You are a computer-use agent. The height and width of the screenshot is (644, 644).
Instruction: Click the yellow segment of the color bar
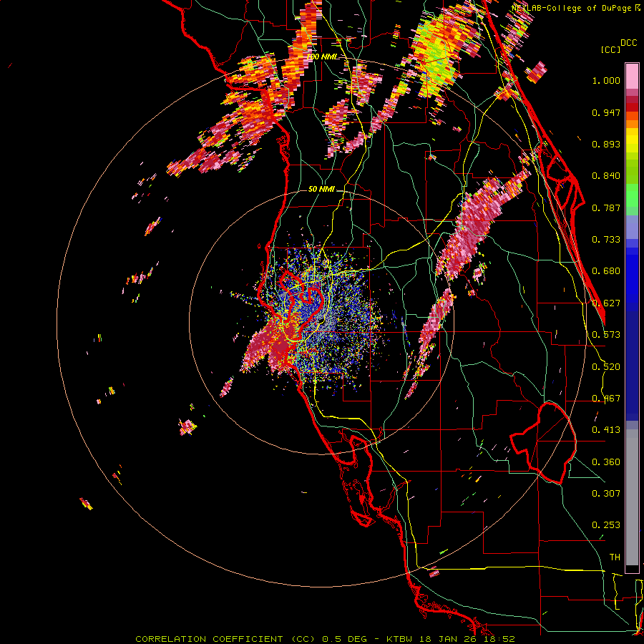pyautogui.click(x=632, y=141)
